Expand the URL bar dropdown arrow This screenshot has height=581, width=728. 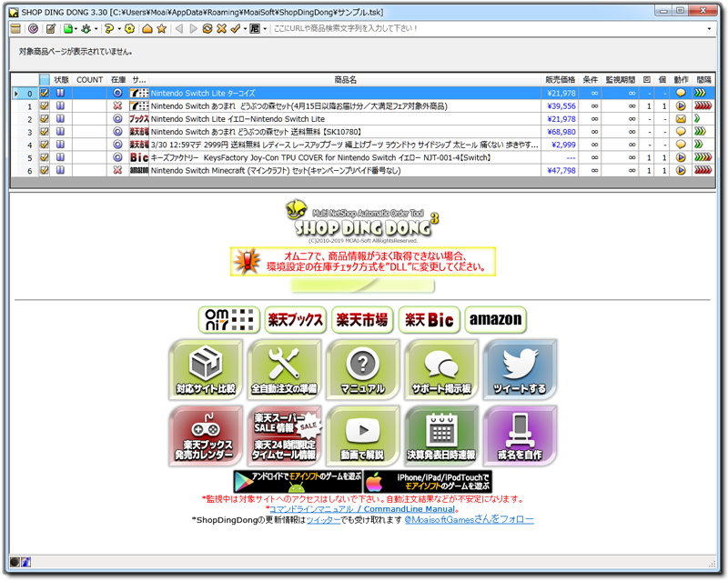pyautogui.click(x=709, y=29)
